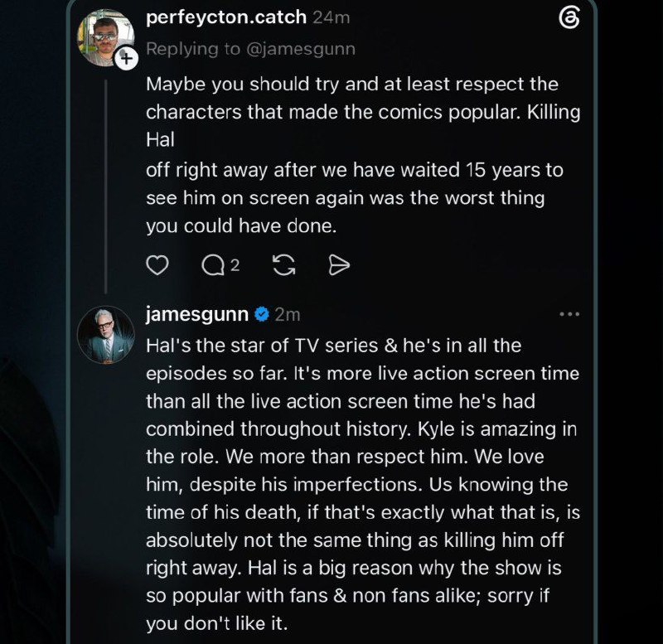663x644 pixels.
Task: Open the post text starting "Maybe you should try"
Action: pyautogui.click(x=363, y=155)
